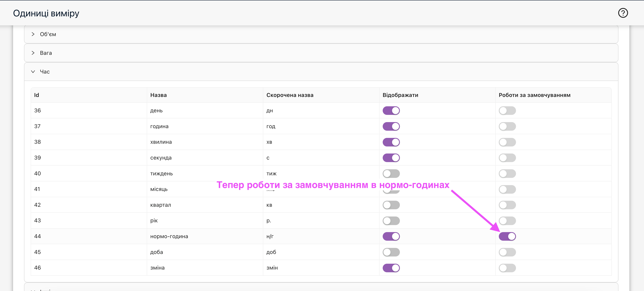The image size is (644, 291).
Task: Click the Об'єм section header label
Action: (48, 34)
